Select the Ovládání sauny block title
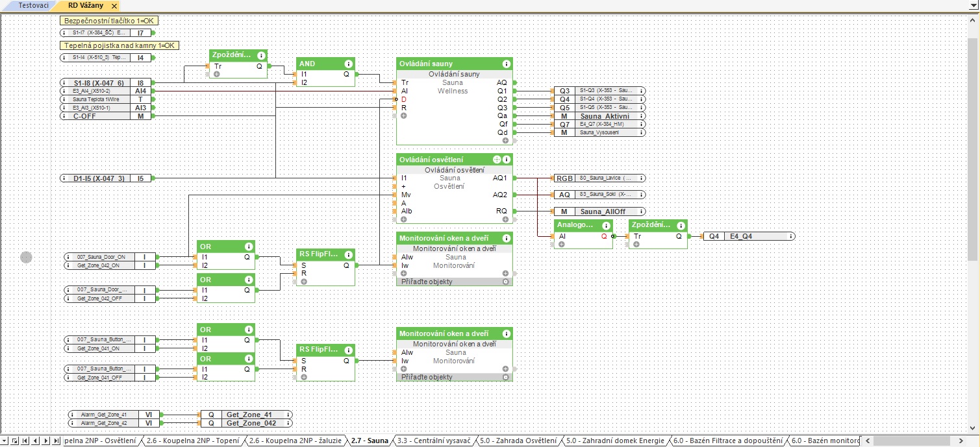The image size is (980, 447). (x=426, y=64)
